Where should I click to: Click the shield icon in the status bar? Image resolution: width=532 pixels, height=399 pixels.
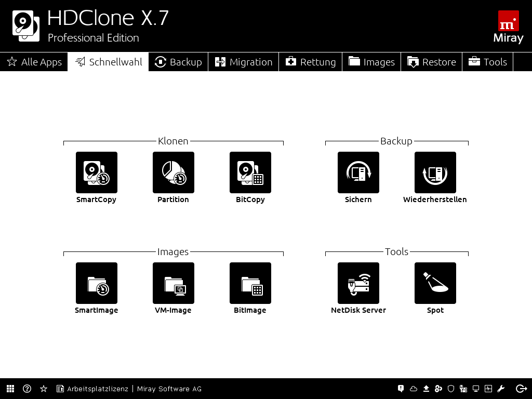click(451, 389)
